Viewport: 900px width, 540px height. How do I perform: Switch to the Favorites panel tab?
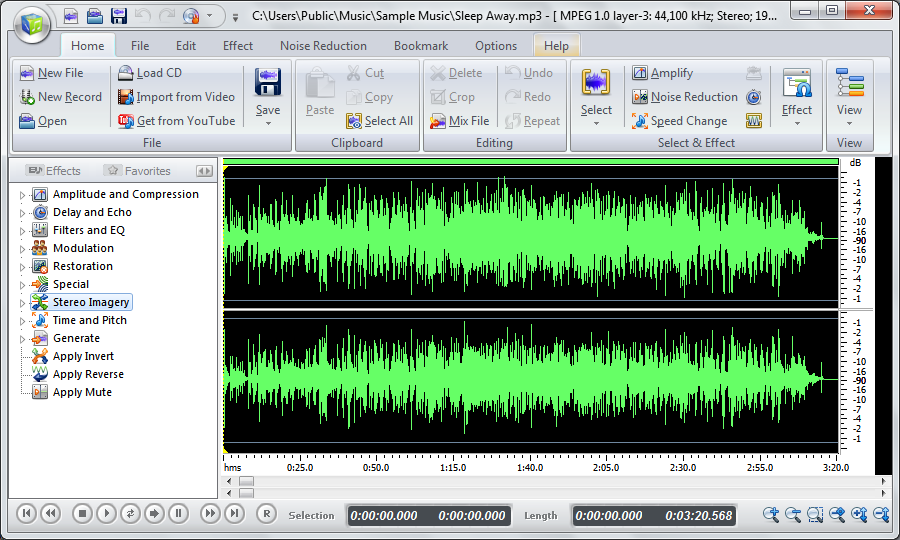(139, 171)
